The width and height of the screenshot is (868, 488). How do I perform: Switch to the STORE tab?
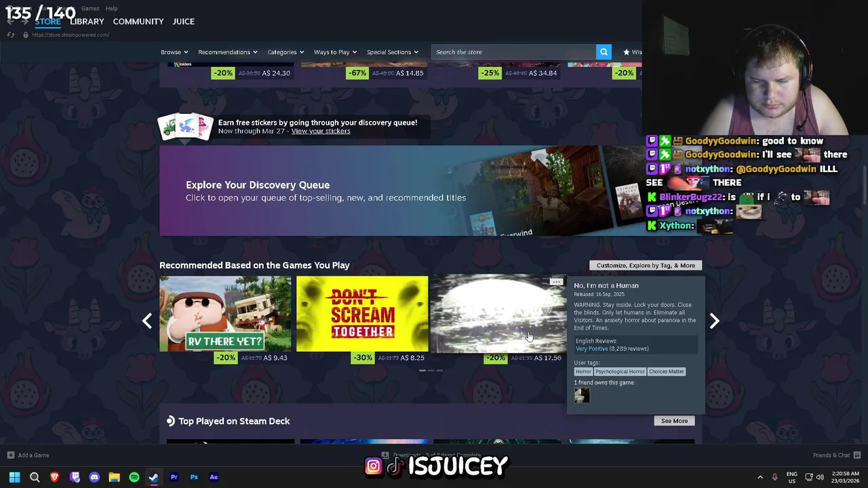click(47, 22)
